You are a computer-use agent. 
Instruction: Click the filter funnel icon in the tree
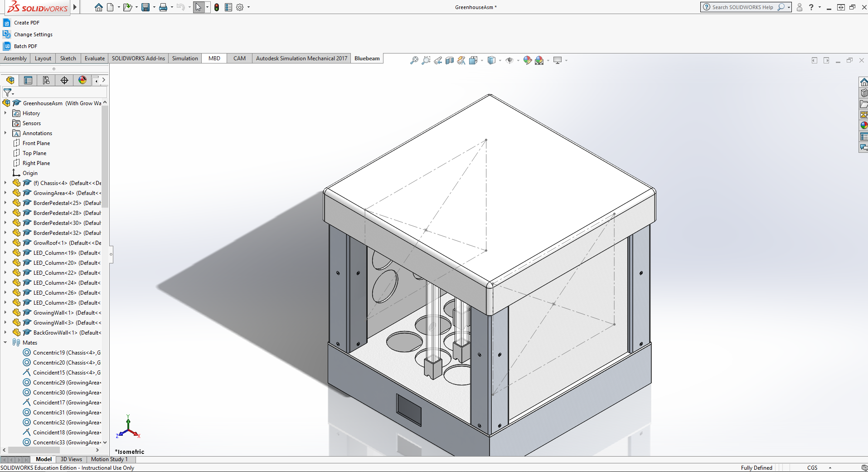coord(7,92)
